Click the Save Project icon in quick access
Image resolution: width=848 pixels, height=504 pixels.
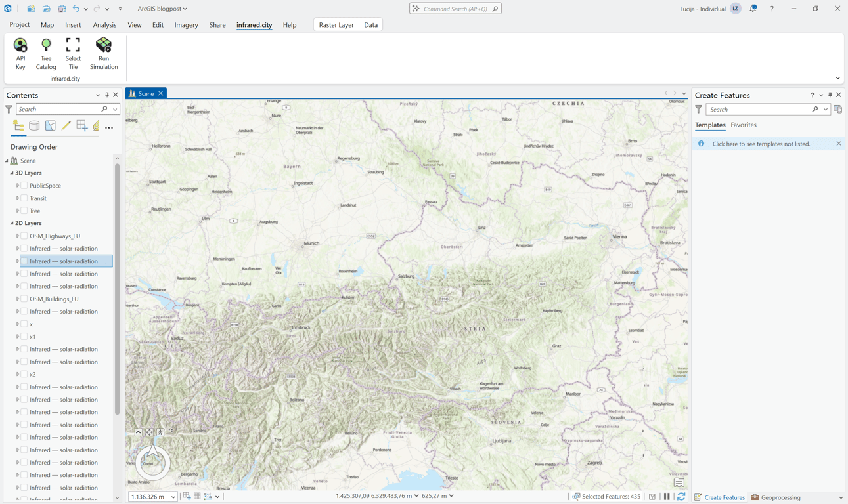pyautogui.click(x=62, y=9)
